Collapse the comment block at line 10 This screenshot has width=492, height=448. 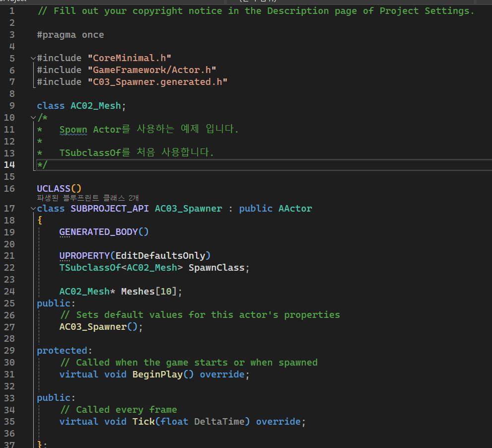coord(33,118)
